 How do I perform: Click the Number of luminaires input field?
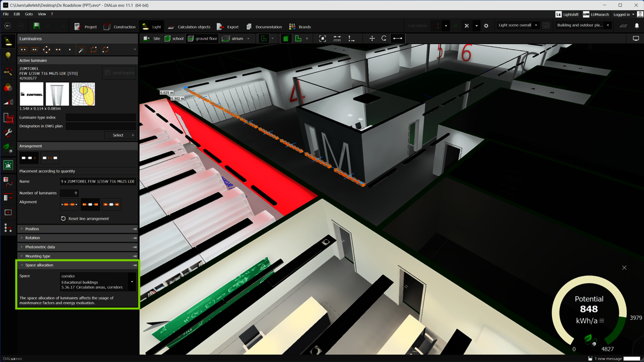[69, 193]
